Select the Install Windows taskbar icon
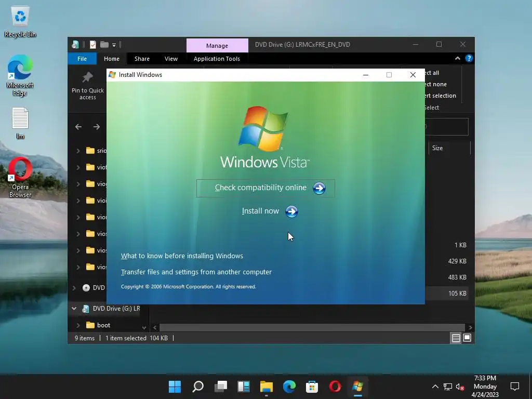The width and height of the screenshot is (532, 399). click(357, 387)
